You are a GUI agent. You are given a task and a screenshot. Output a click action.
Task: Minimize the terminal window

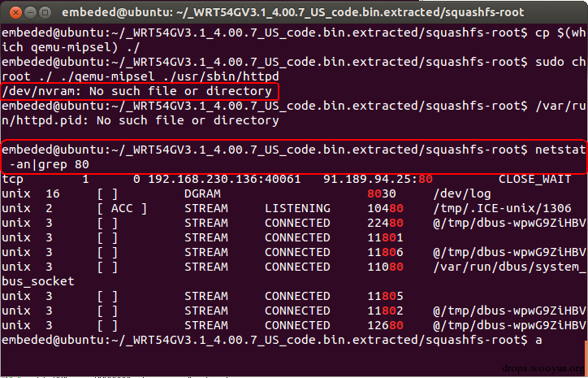point(30,13)
